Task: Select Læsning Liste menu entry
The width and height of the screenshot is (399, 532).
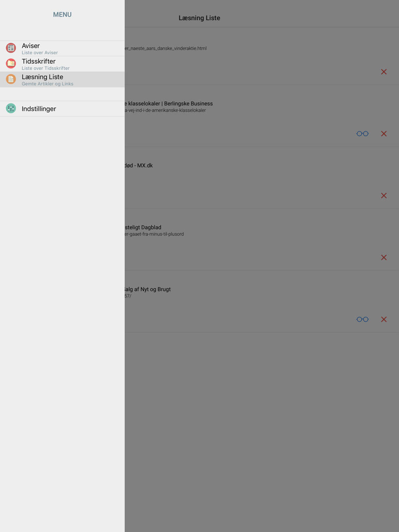Action: 62,79
